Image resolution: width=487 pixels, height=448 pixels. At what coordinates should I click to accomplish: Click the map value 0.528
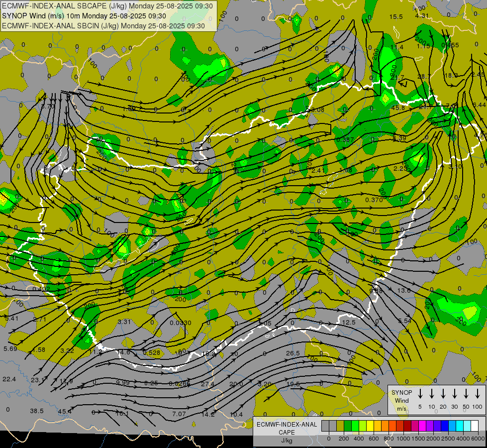pos(152,352)
